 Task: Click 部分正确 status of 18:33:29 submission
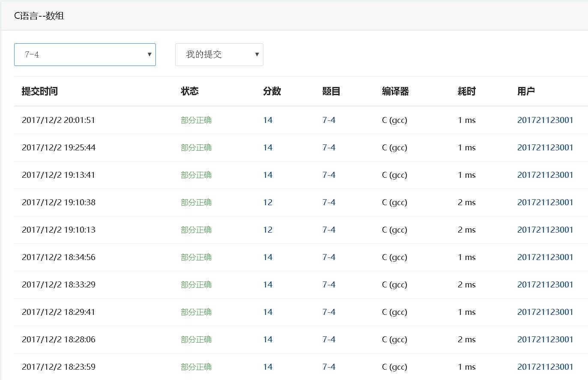(196, 284)
